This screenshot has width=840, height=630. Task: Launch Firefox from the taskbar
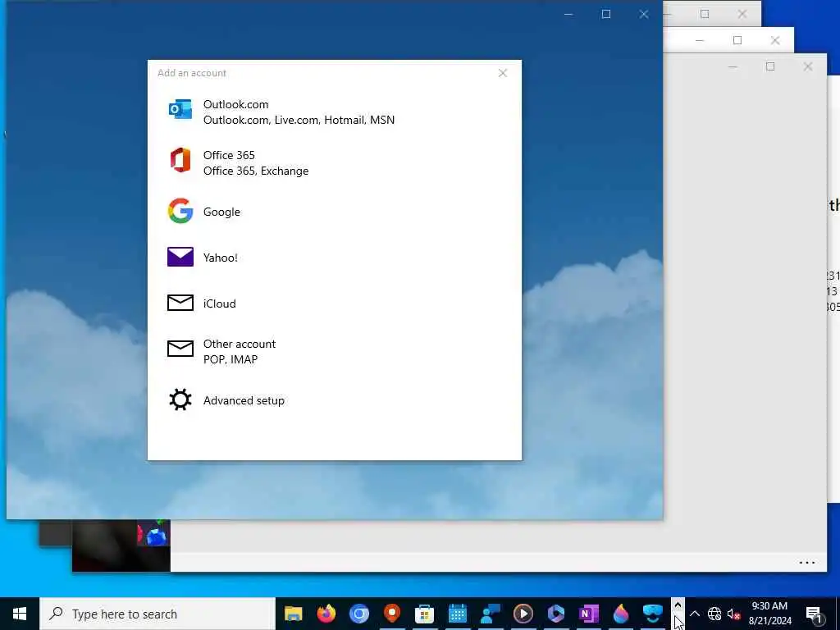tap(326, 614)
